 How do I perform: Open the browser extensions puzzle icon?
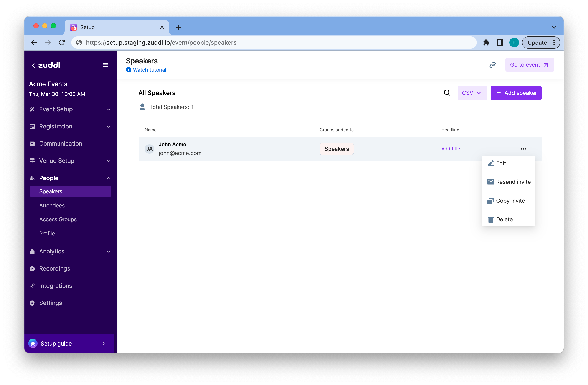(x=486, y=43)
